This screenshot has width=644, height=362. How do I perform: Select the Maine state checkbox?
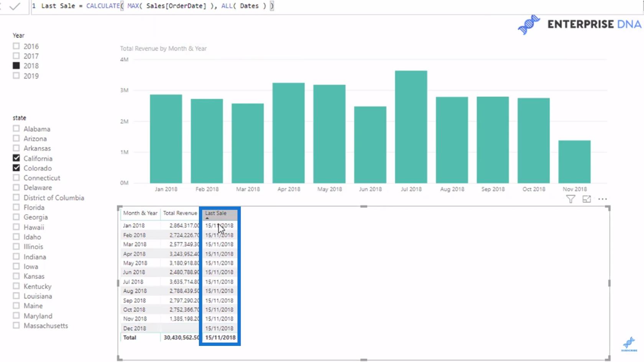click(x=16, y=305)
